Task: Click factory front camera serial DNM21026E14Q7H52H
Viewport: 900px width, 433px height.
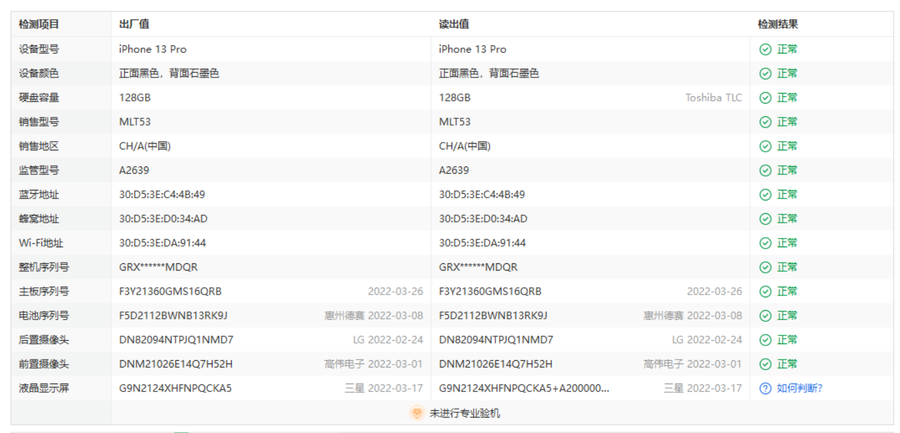Action: coord(176,364)
